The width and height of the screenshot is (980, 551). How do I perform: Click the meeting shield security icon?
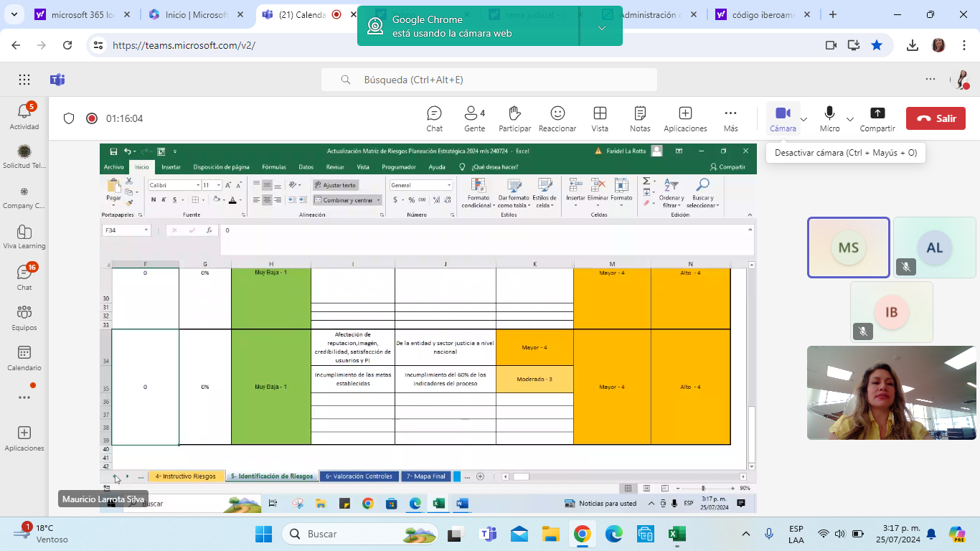(x=69, y=118)
